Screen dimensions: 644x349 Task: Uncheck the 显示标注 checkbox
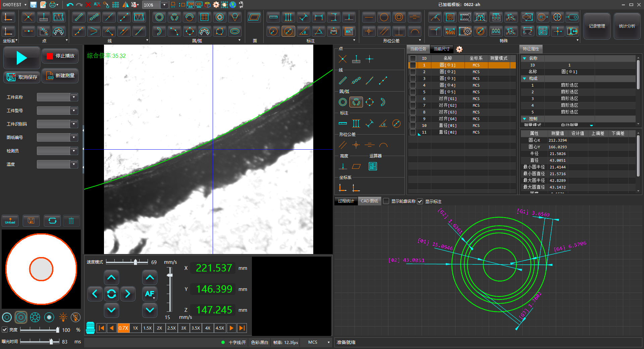tap(420, 201)
